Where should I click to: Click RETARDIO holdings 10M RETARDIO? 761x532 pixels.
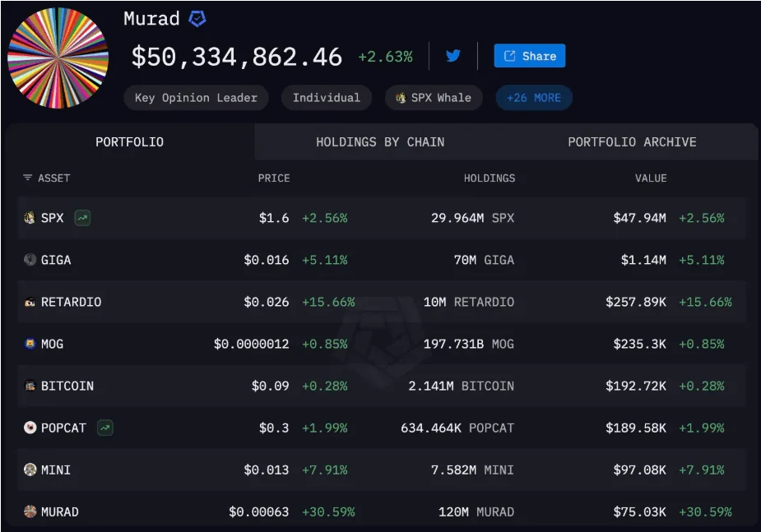[x=469, y=302]
